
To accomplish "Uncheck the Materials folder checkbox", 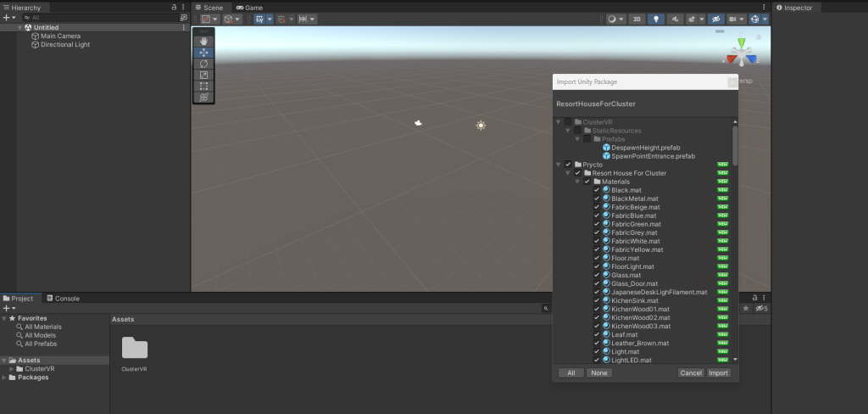I will tap(587, 182).
